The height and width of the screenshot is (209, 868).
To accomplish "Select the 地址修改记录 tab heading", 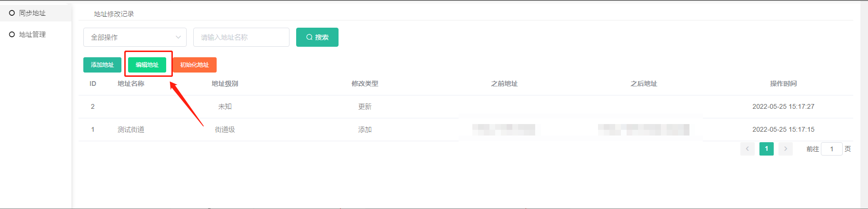I will tap(114, 14).
